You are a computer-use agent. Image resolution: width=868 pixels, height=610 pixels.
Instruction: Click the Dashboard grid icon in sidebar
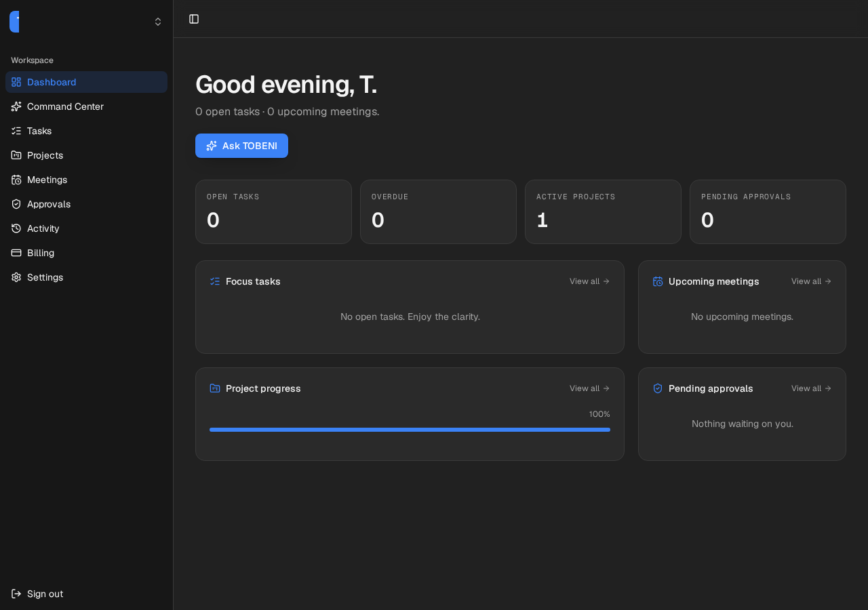coord(16,82)
